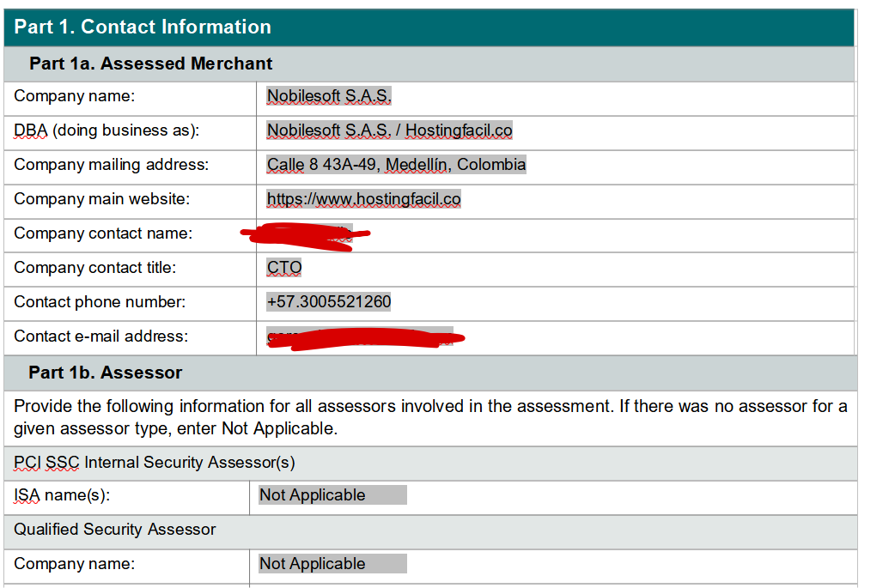Image resolution: width=895 pixels, height=588 pixels.
Task: Open the https://www.hostingfacil.co website link
Action: [x=363, y=199]
